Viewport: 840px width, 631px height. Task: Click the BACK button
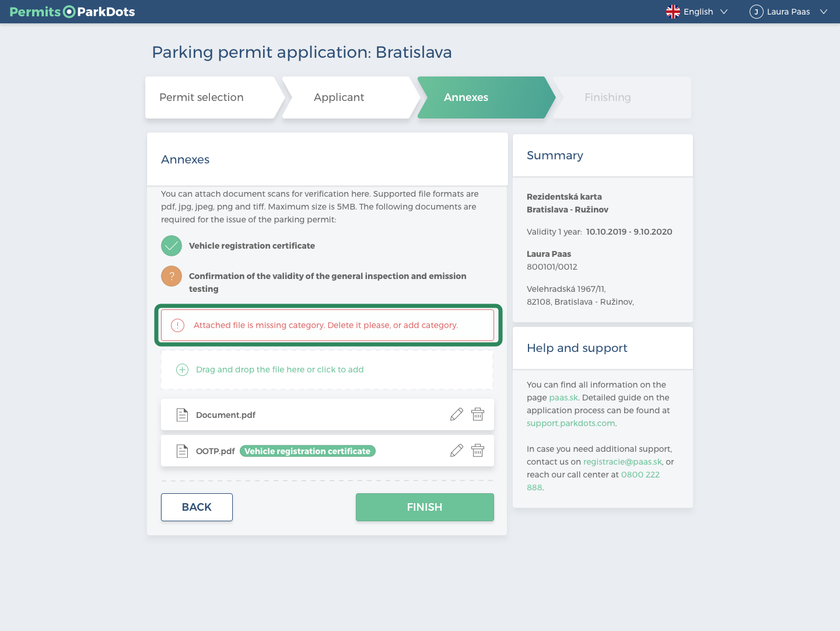pyautogui.click(x=197, y=507)
